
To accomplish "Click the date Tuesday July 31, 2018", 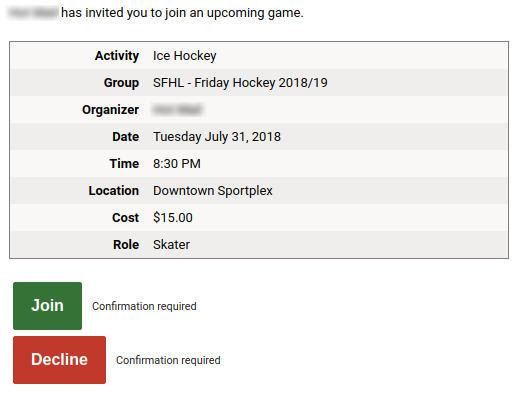I will pos(217,137).
